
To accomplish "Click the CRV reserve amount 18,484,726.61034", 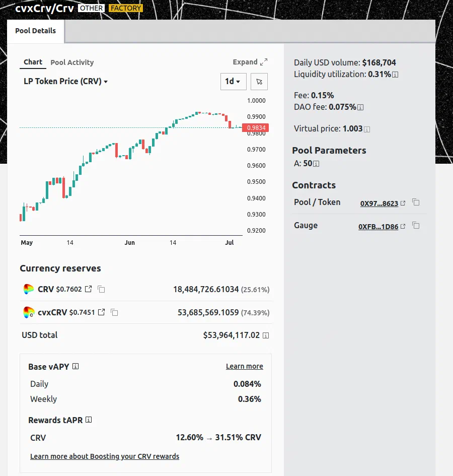I will tap(206, 289).
